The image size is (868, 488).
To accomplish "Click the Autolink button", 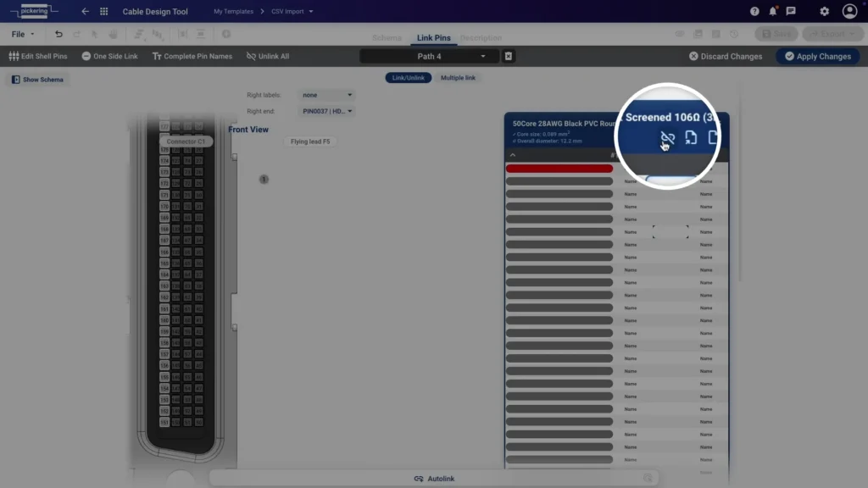I will [x=434, y=479].
